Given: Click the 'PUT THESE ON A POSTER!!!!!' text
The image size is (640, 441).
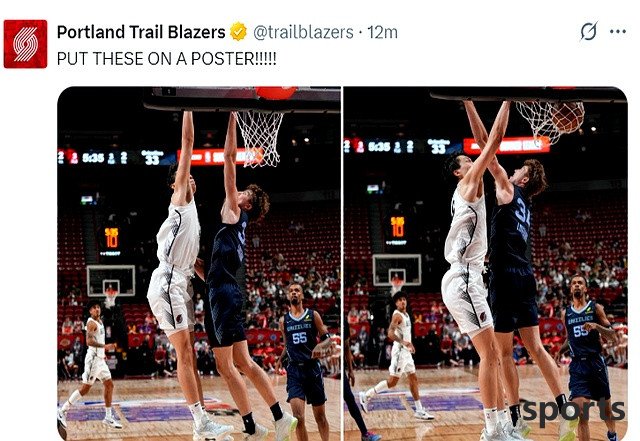Looking at the screenshot, I should (167, 59).
